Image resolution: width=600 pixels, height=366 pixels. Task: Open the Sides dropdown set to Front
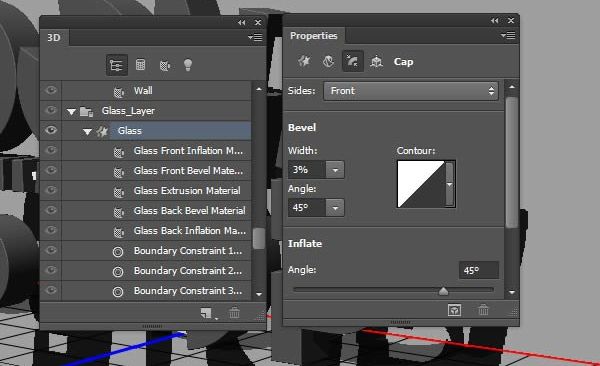[411, 91]
